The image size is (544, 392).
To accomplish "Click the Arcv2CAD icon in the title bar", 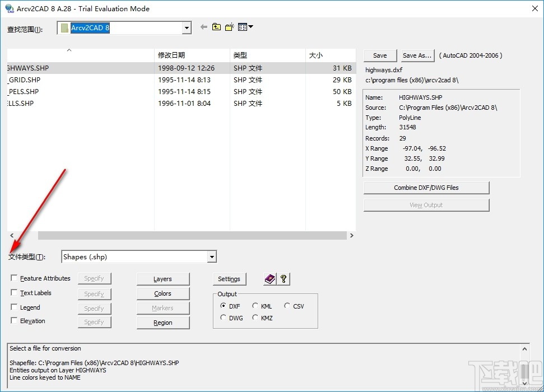I will click(8, 8).
